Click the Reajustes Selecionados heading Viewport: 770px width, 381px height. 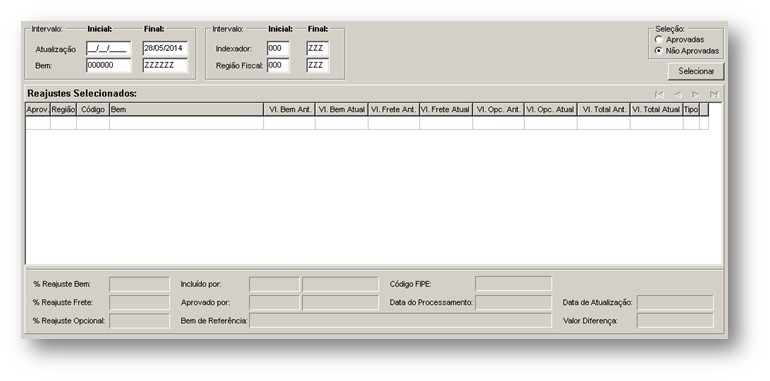pyautogui.click(x=82, y=93)
